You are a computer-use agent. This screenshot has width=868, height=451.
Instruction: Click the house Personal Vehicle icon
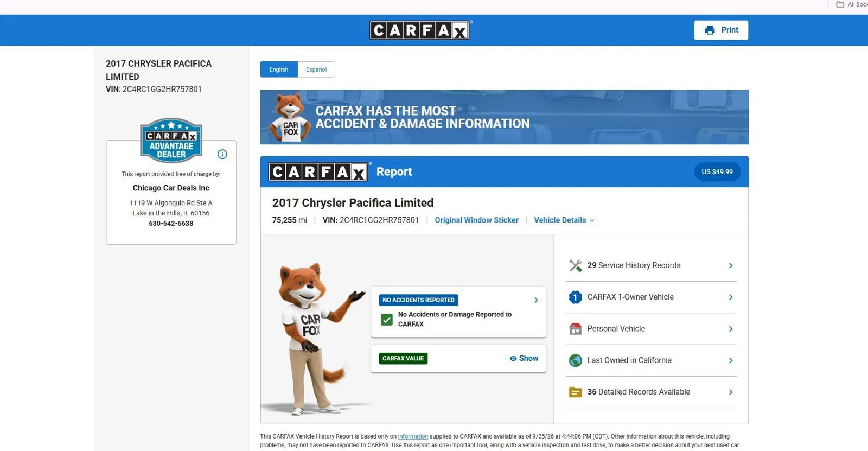(576, 329)
